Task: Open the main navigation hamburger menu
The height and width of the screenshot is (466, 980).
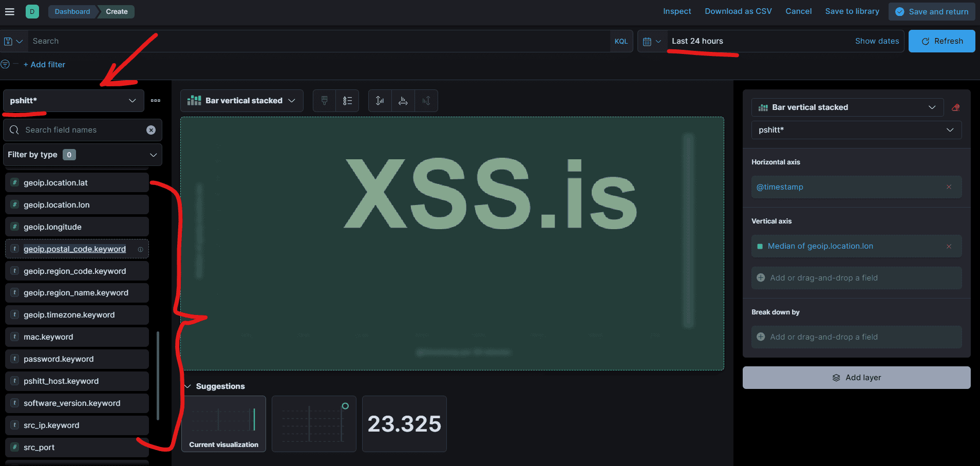Action: [9, 11]
